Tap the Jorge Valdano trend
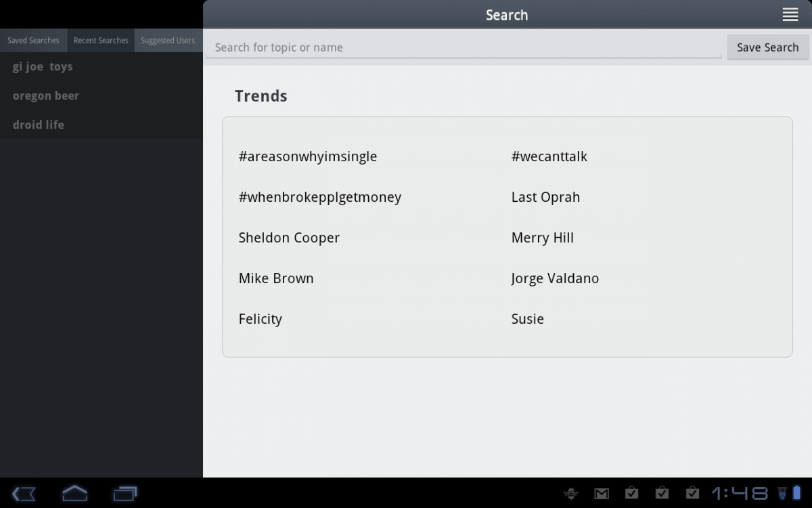 pyautogui.click(x=555, y=278)
